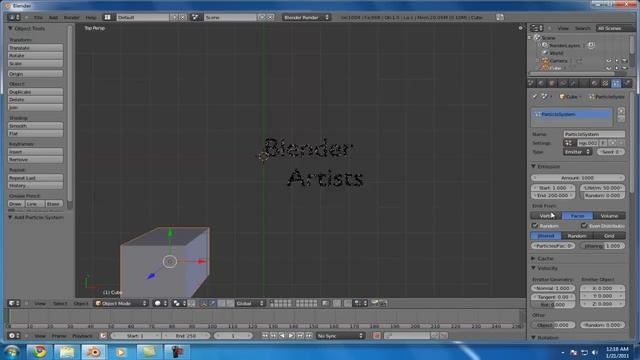Open the Emitter type dropdown

click(x=578, y=152)
